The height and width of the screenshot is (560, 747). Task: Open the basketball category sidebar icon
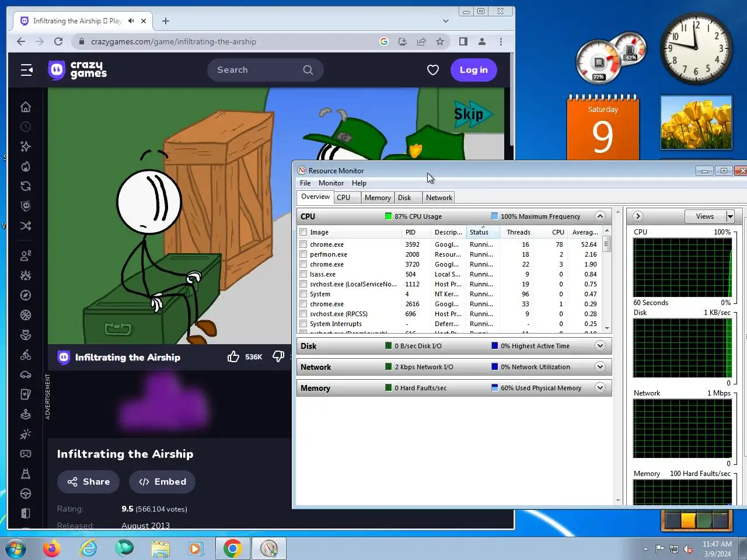(26, 315)
